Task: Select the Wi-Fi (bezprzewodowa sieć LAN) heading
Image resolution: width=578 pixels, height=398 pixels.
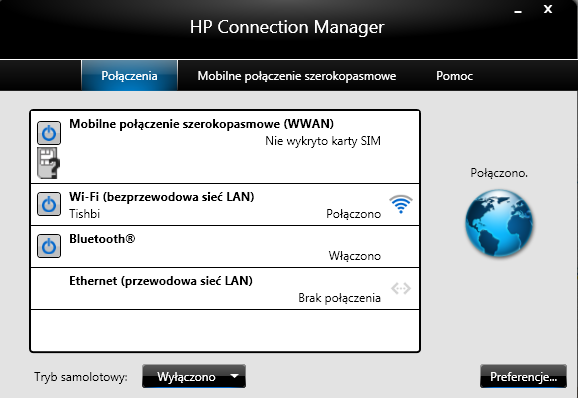Action: (x=162, y=197)
